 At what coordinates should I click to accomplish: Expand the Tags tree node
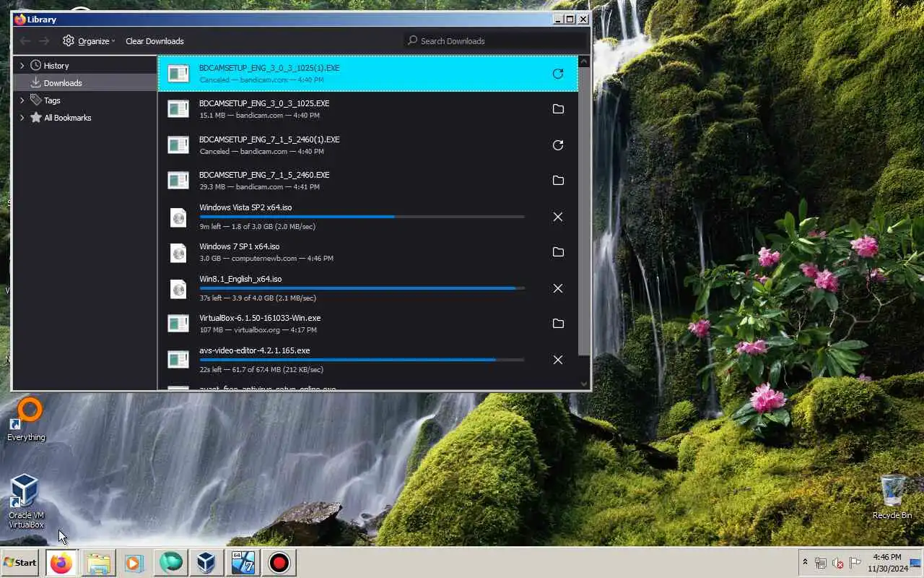(22, 100)
